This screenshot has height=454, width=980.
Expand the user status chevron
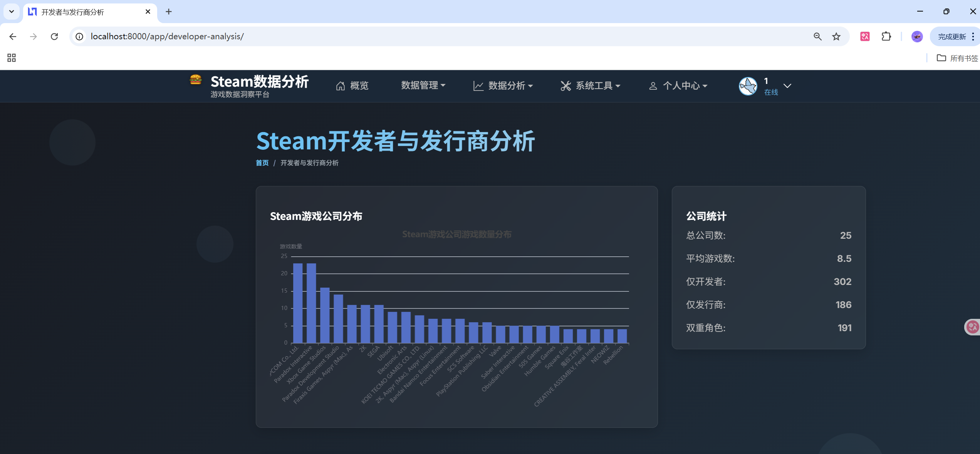coord(787,86)
